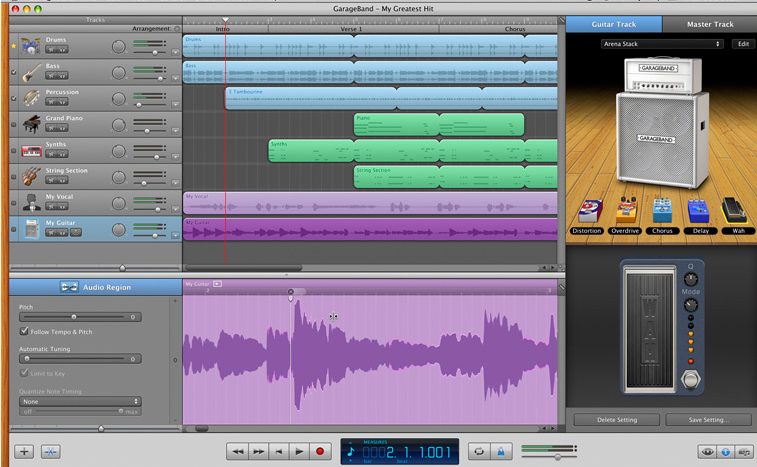Click the Overdrive stompbox pedal
This screenshot has height=467, width=757.
(x=626, y=210)
